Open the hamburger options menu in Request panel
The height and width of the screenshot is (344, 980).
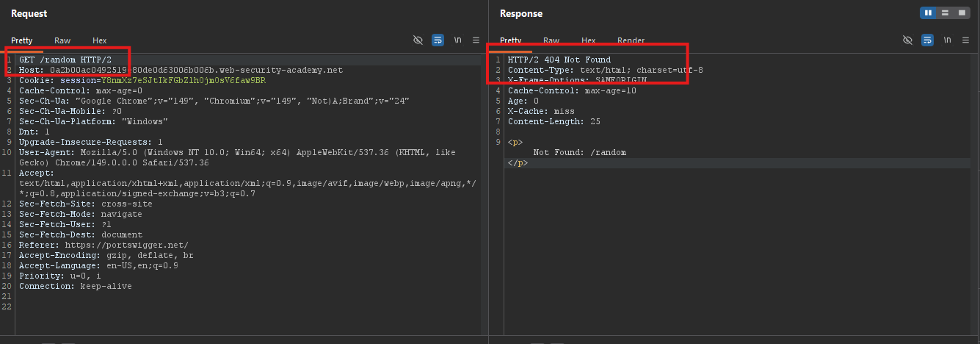[x=476, y=40]
